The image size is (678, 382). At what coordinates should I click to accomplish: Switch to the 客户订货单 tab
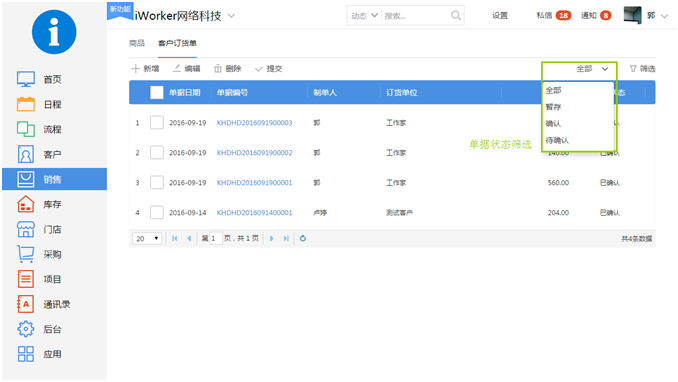pyautogui.click(x=177, y=43)
